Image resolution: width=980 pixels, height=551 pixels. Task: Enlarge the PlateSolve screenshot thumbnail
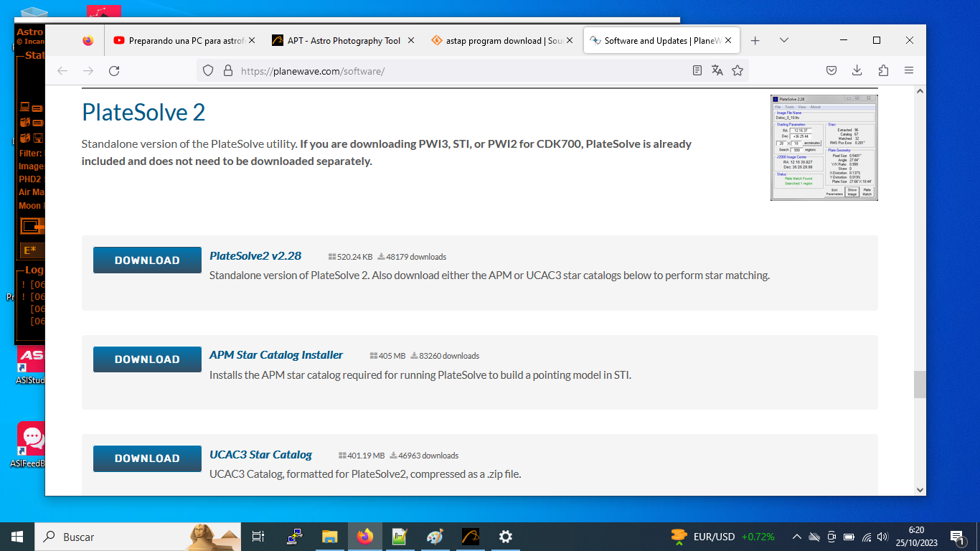pos(824,148)
